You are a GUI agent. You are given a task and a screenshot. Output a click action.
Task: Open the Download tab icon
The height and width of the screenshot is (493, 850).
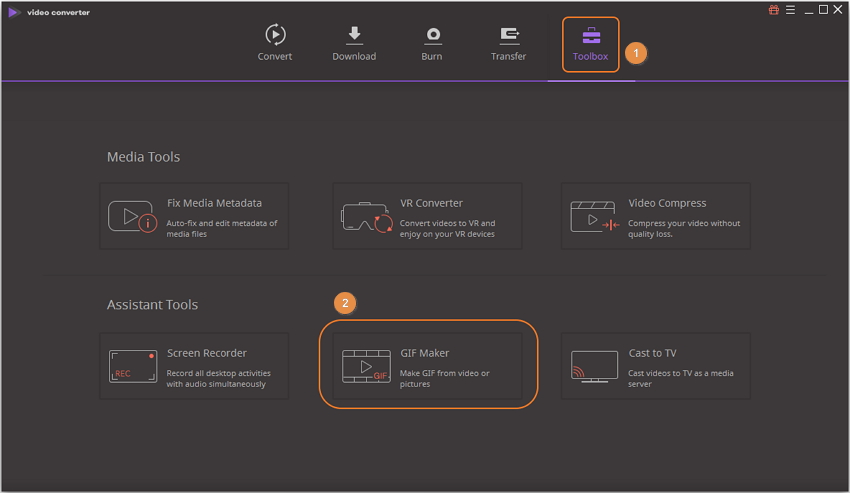click(354, 35)
